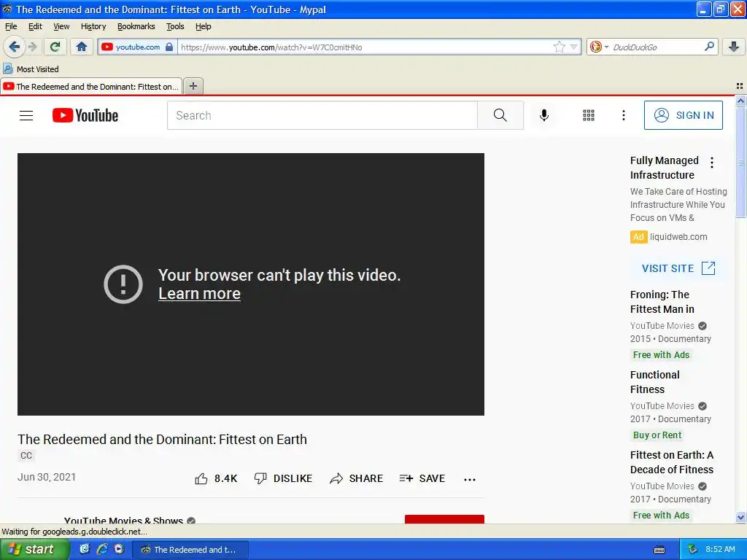Viewport: 747px width, 560px height.
Task: Follow the Learn more link in the player
Action: 199,294
